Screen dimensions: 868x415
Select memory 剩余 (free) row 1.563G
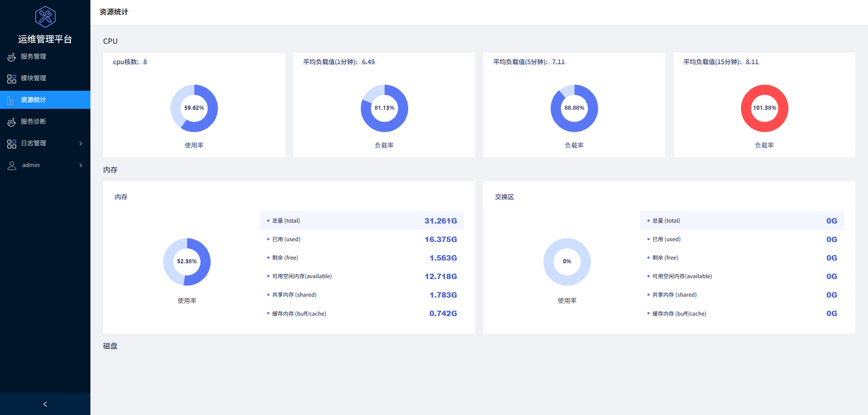pyautogui.click(x=362, y=258)
